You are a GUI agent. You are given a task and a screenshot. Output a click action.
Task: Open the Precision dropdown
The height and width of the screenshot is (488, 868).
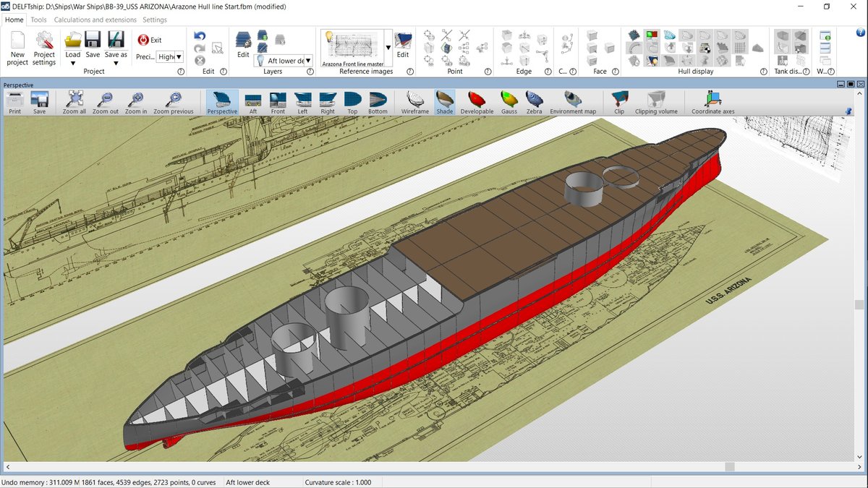click(179, 57)
